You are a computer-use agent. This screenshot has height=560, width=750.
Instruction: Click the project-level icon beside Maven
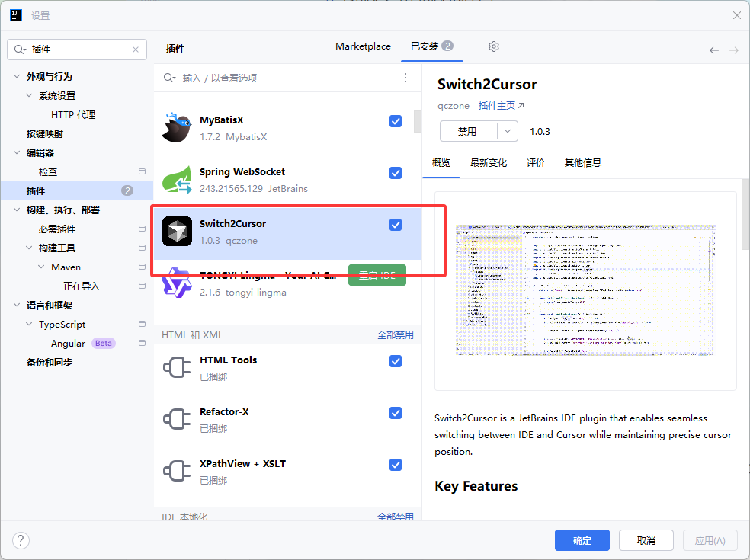[x=142, y=267]
